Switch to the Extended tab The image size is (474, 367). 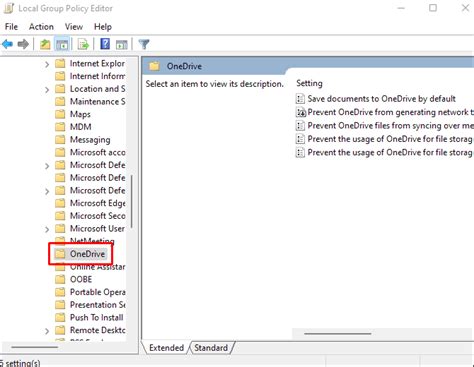pos(166,348)
